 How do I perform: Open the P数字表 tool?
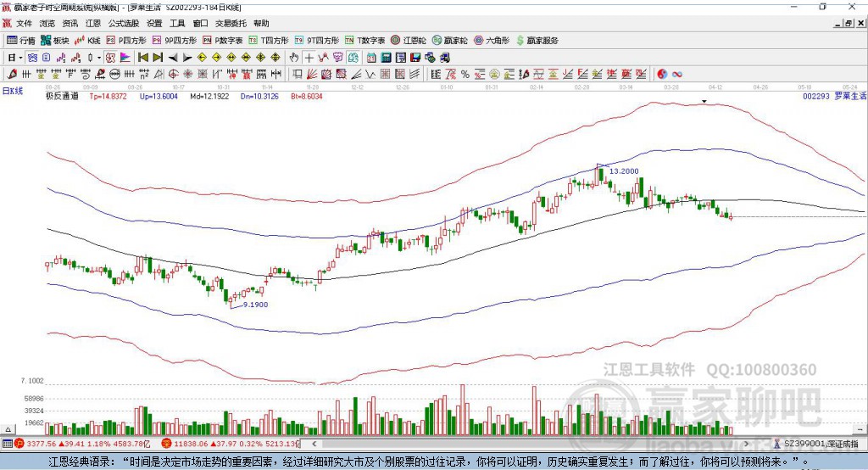(x=223, y=41)
